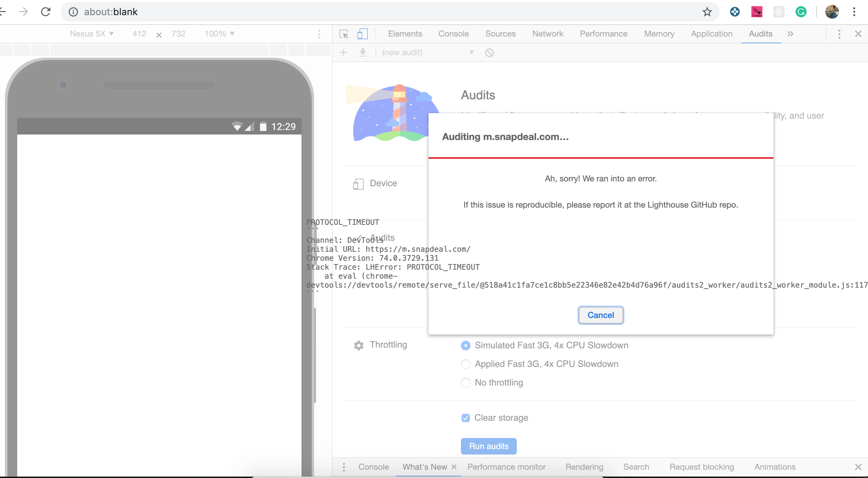Click the Device section icon
Viewport: 868px width, 478px height.
pyautogui.click(x=358, y=184)
